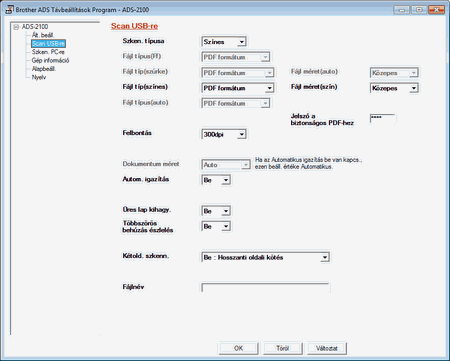The width and height of the screenshot is (450, 361).
Task: Close the Brother ADS window
Action: (x=436, y=10)
